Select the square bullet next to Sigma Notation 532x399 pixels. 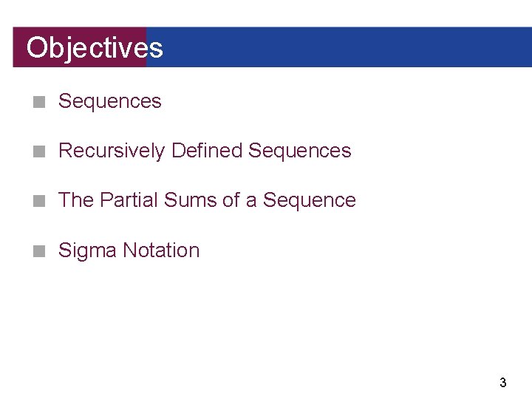39,251
